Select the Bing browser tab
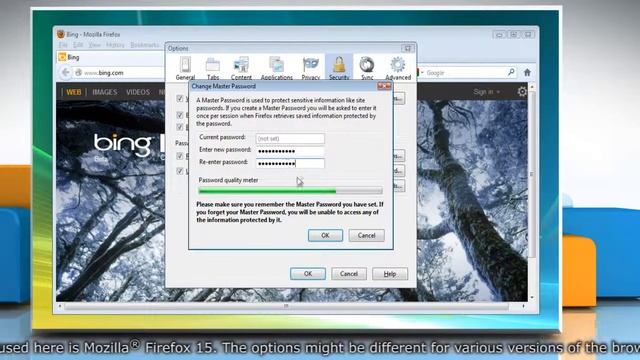 [110, 57]
